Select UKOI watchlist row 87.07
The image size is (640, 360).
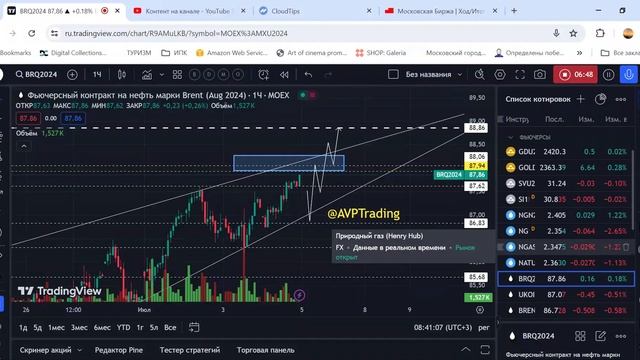(x=566, y=295)
